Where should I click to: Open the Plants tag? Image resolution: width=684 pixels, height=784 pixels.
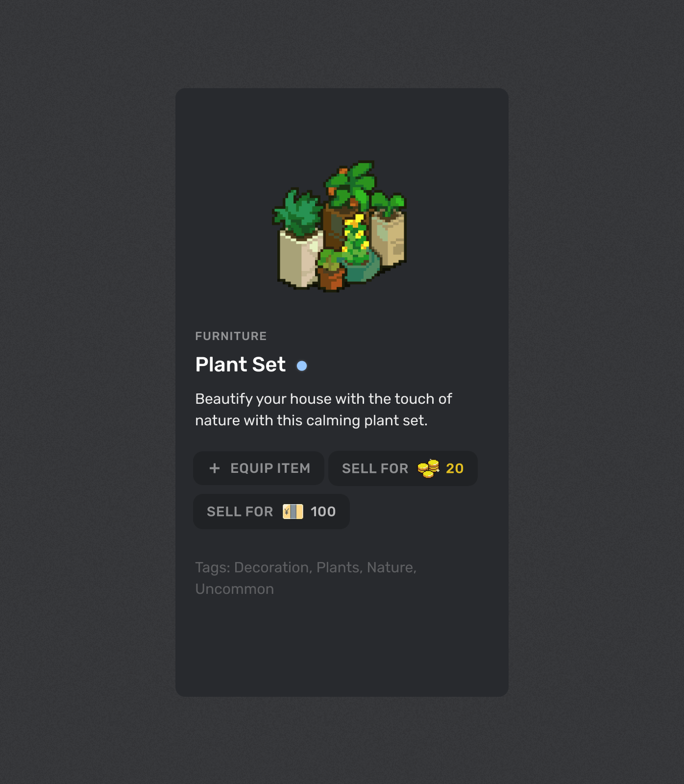tap(339, 567)
